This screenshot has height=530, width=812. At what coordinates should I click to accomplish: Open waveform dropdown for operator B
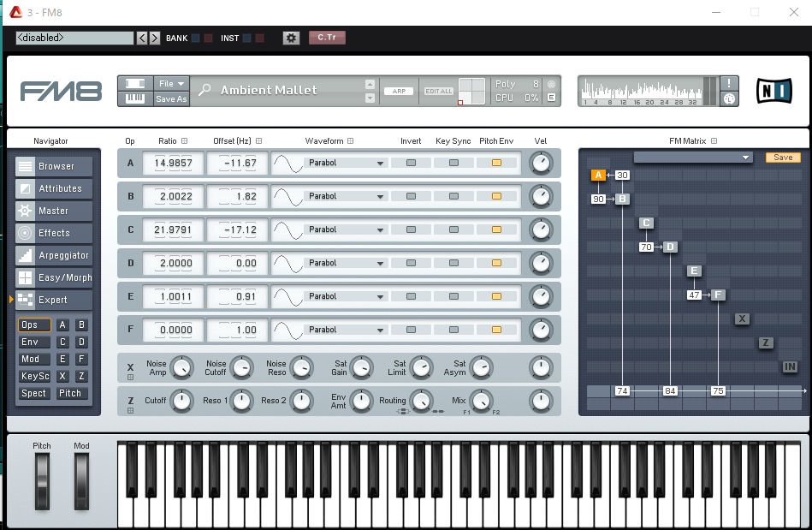tap(346, 196)
